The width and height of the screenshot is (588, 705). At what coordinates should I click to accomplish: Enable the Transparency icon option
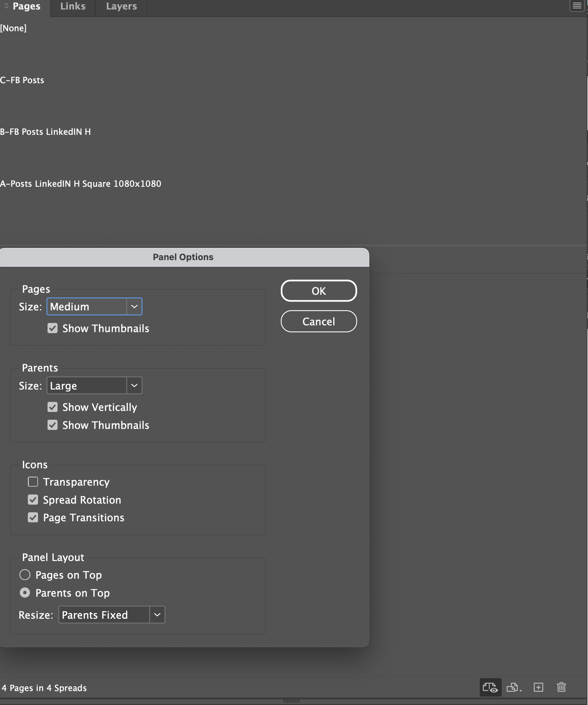coord(33,482)
